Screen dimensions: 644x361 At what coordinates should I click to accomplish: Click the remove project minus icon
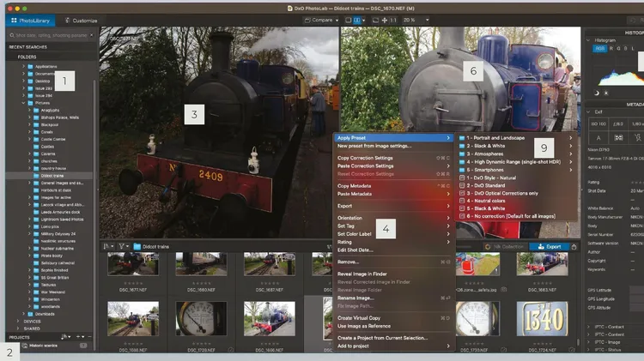tap(90, 337)
